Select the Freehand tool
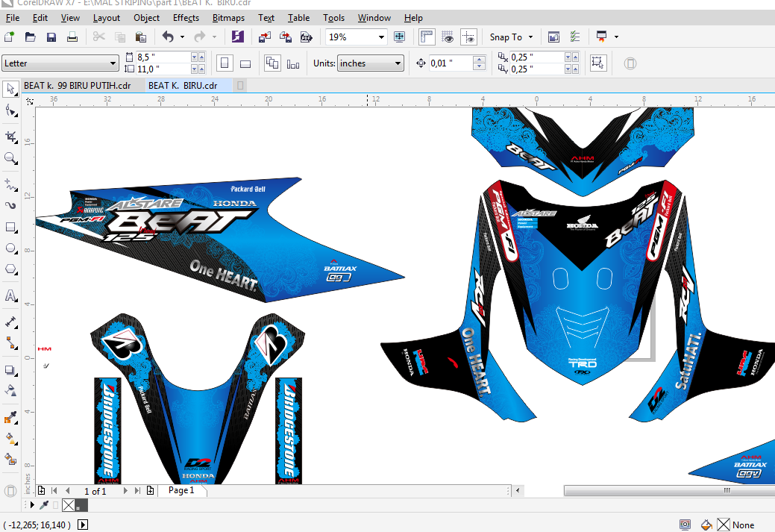 (10, 184)
